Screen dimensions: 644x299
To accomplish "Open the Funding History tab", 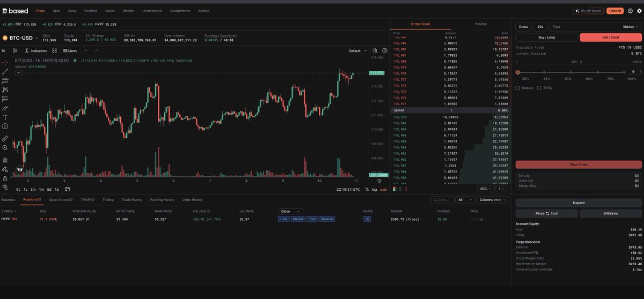I will click(162, 199).
